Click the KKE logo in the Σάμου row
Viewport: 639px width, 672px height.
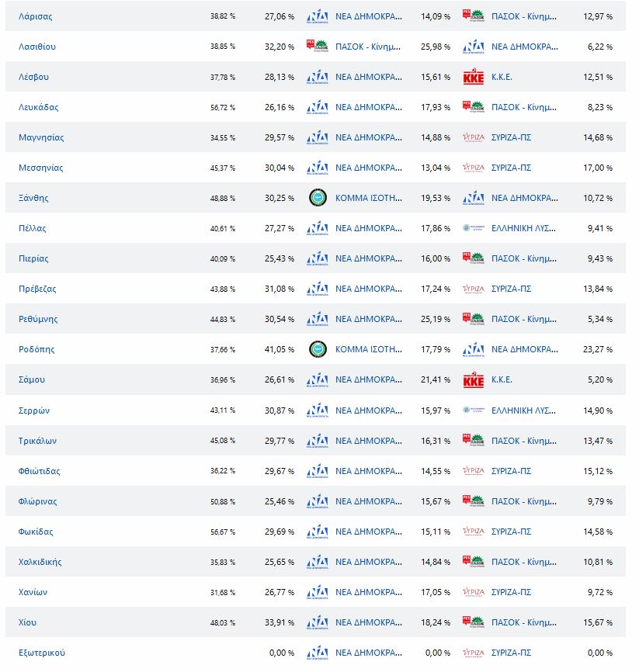pos(473,380)
